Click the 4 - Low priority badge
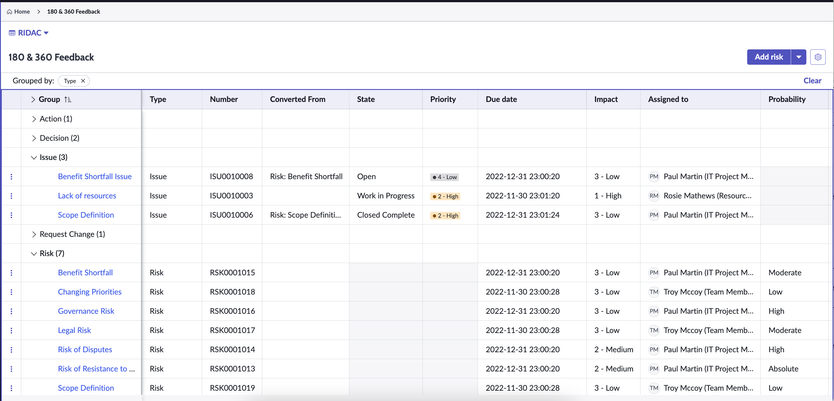 445,177
